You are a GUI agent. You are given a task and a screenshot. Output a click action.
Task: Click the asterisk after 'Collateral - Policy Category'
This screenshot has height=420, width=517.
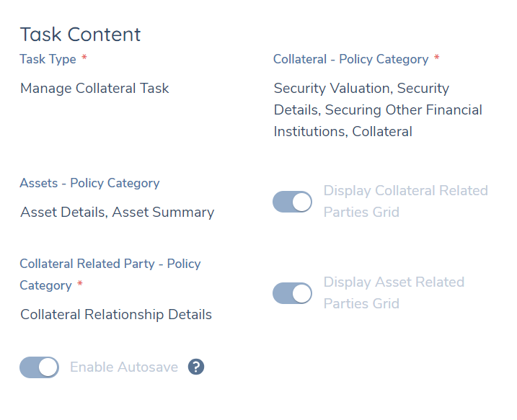click(x=436, y=58)
